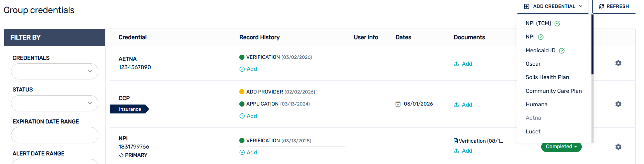The height and width of the screenshot is (164, 644).
Task: Select Oscar from the credential menu
Action: click(x=533, y=64)
